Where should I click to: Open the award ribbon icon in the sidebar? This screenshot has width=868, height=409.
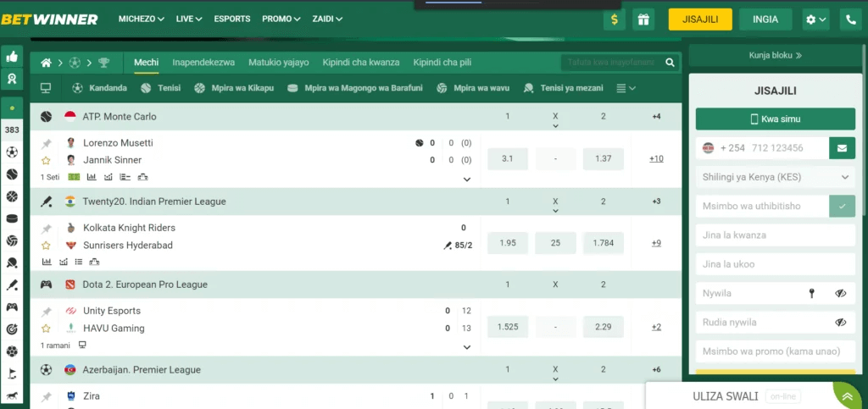coord(12,79)
